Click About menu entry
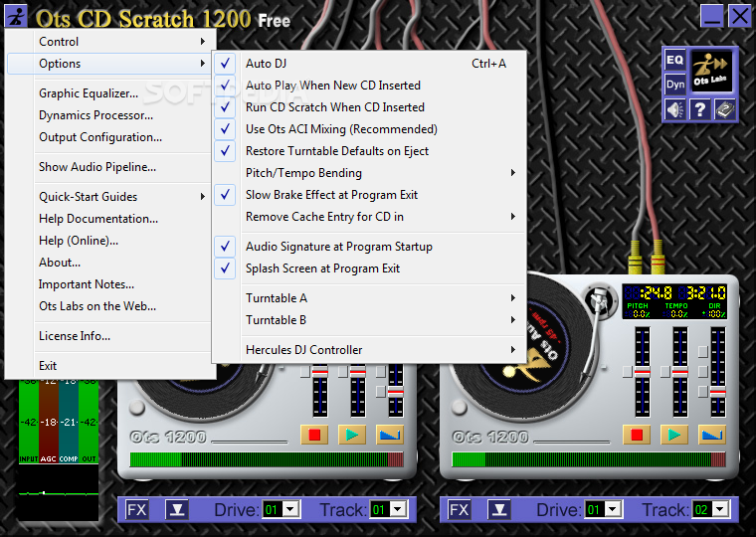 tap(109, 263)
